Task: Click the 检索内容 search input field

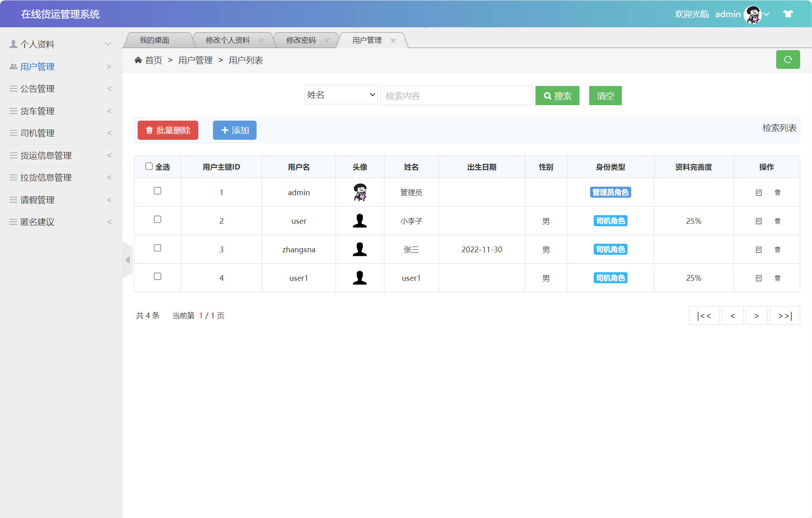Action: pos(456,95)
